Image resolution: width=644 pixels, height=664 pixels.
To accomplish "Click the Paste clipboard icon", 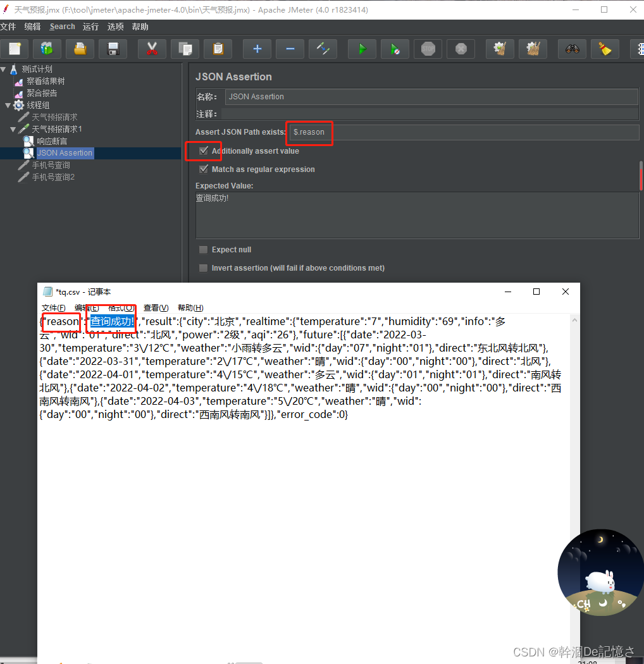I will pos(218,49).
